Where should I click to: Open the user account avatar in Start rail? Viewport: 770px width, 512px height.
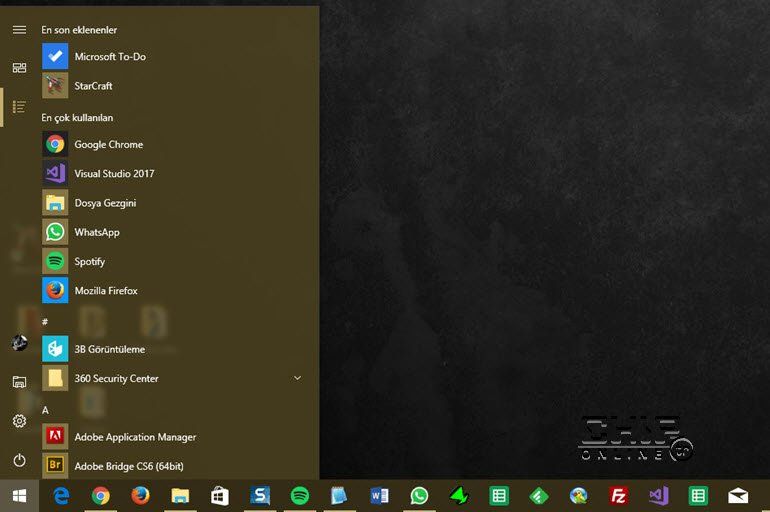(19, 343)
